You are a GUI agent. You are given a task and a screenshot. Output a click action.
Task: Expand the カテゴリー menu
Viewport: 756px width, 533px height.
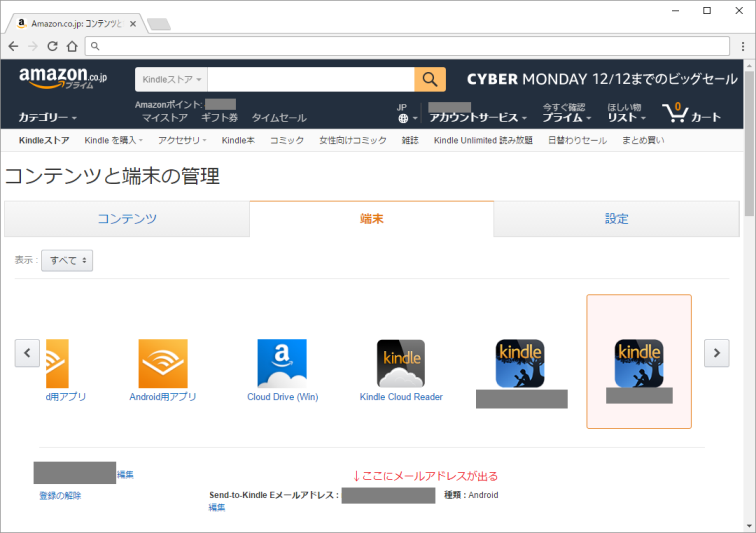point(47,117)
